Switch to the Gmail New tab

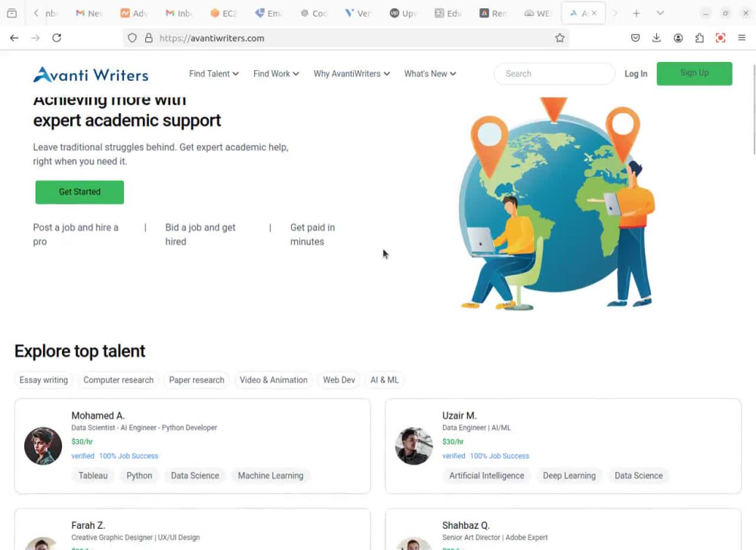[x=90, y=13]
